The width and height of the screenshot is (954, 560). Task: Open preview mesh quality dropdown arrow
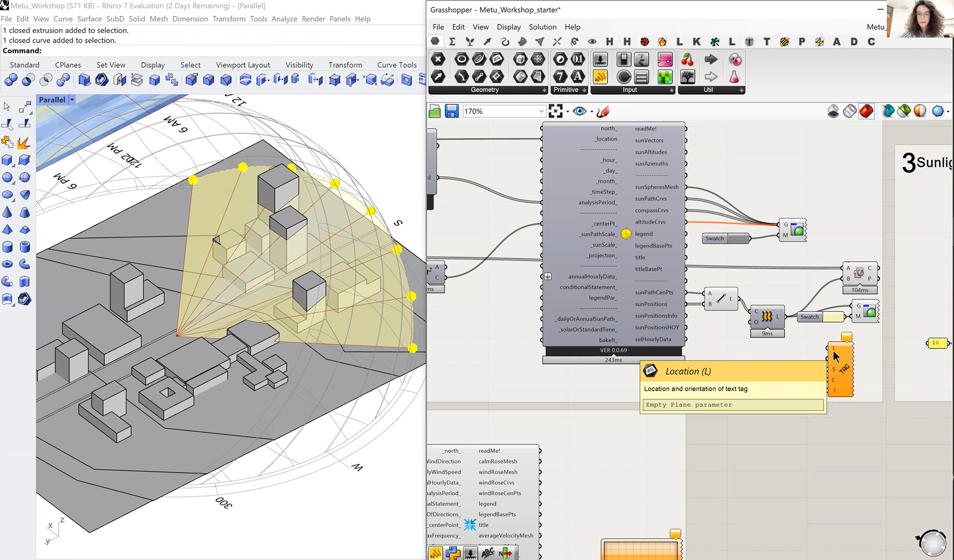coord(948,112)
